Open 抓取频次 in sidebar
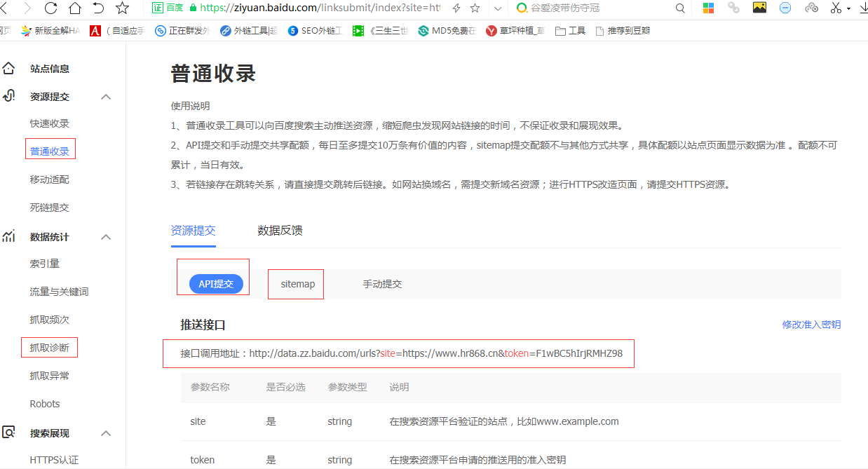Screen dimensions: 868x469 pos(50,320)
